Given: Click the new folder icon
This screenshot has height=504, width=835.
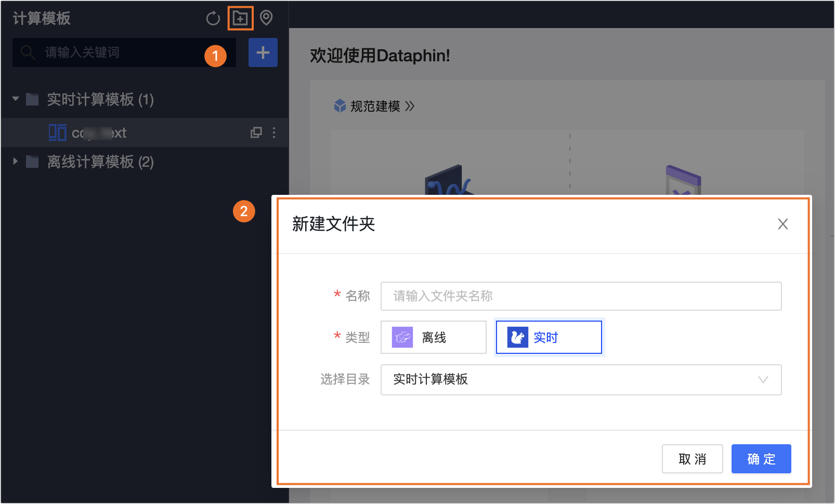Looking at the screenshot, I should 240,19.
